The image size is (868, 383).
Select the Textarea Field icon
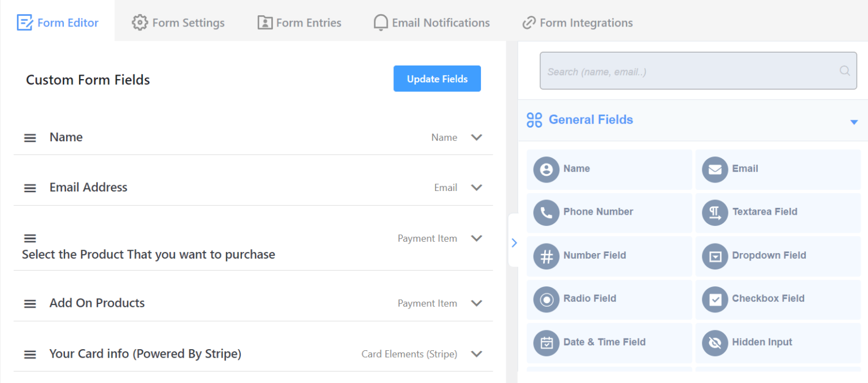(715, 212)
